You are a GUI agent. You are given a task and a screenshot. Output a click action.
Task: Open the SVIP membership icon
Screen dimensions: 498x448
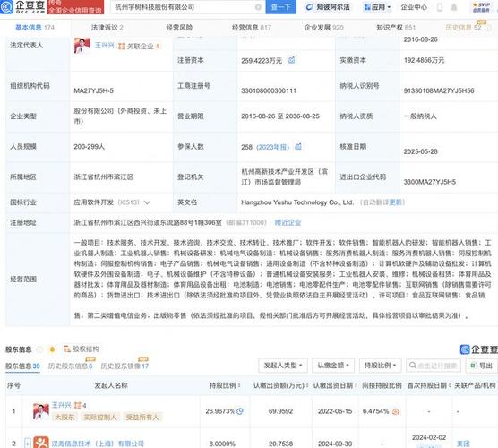[481, 7]
